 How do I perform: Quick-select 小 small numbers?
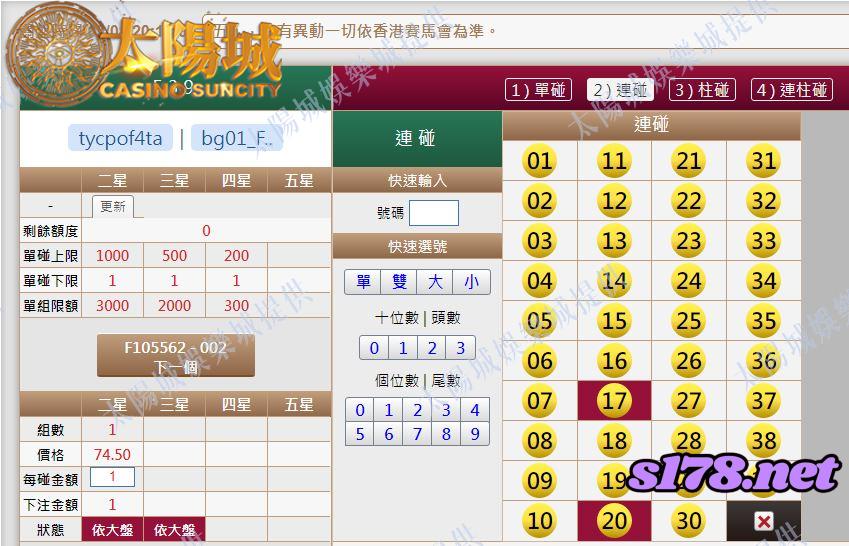click(472, 282)
